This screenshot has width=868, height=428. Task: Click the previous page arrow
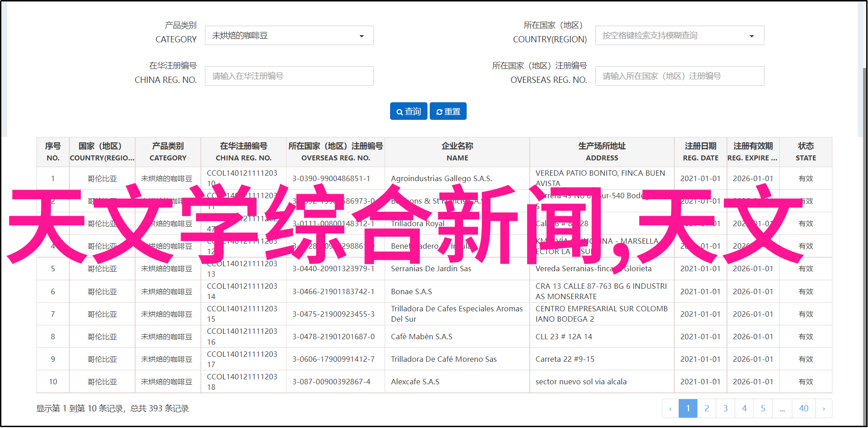pos(670,409)
